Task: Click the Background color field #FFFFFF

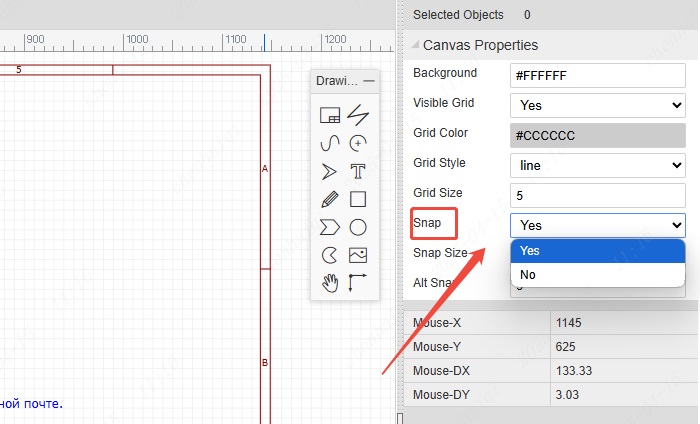Action: click(x=597, y=74)
